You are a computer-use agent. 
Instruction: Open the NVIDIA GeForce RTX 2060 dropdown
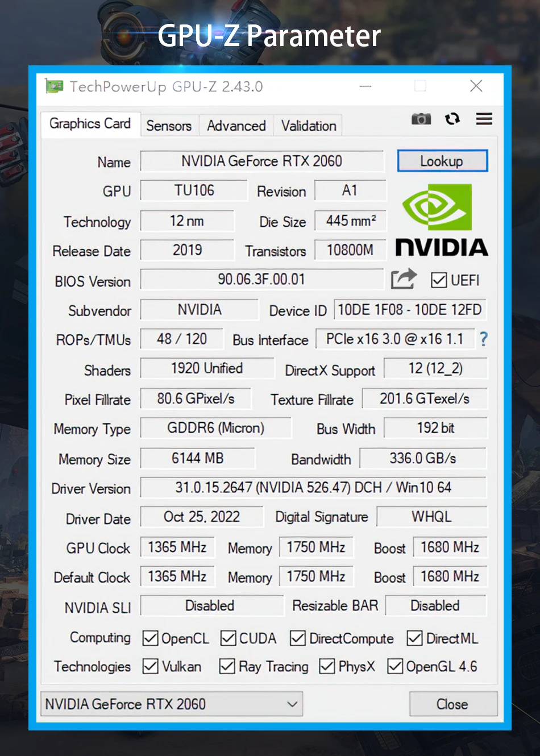pos(171,704)
